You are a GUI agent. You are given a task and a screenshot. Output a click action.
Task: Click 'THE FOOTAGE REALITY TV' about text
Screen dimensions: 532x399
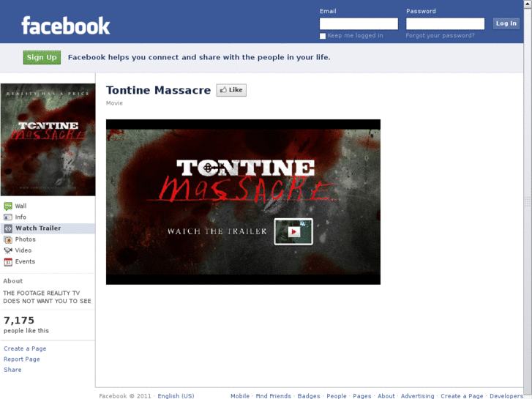click(42, 293)
